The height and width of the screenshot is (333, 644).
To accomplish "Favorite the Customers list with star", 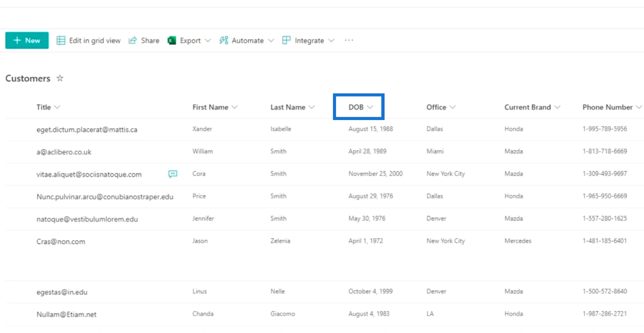I will tap(60, 78).
